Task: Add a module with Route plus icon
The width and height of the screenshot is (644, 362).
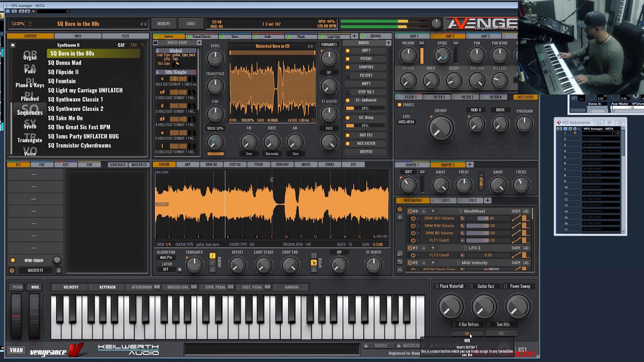Action: (388, 43)
